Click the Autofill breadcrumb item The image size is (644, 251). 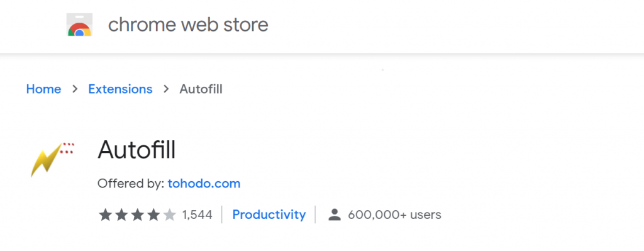pyautogui.click(x=201, y=89)
